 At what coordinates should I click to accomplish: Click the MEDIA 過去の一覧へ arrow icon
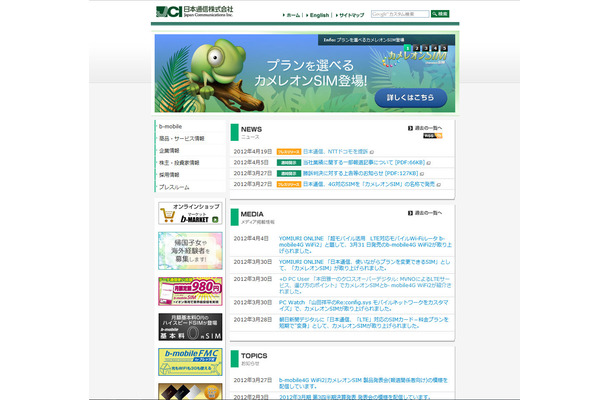click(410, 213)
